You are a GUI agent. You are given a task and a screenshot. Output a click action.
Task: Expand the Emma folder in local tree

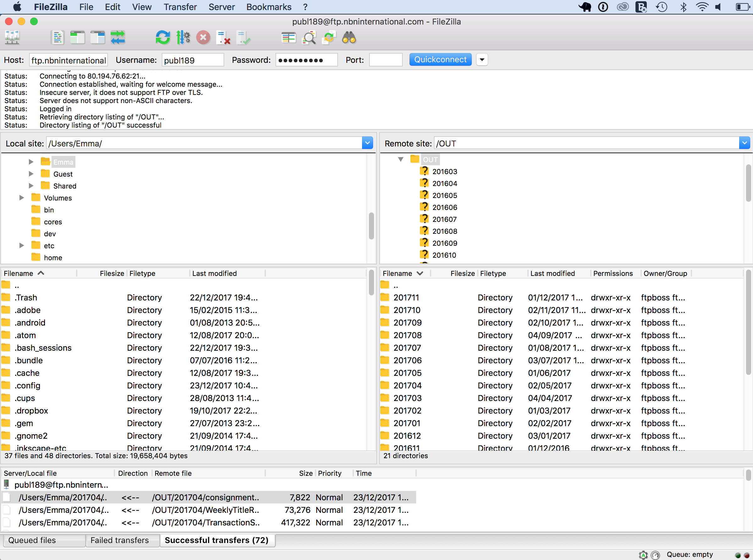tap(31, 162)
